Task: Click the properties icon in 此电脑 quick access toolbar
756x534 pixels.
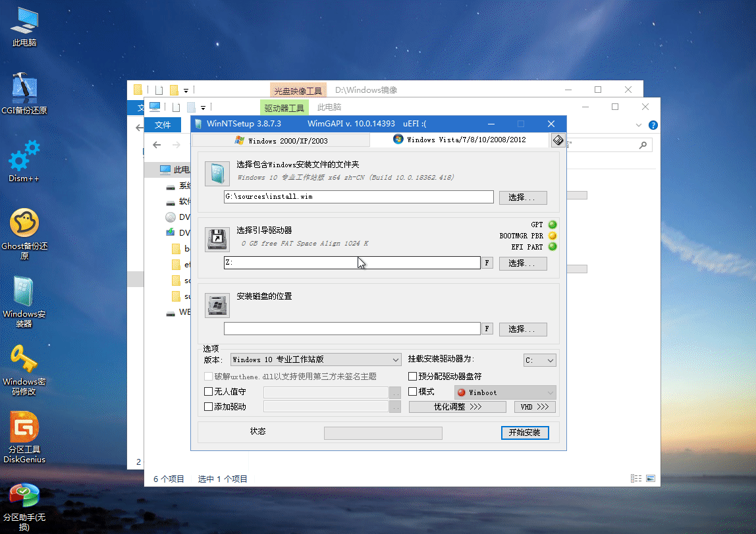Action: coord(176,107)
